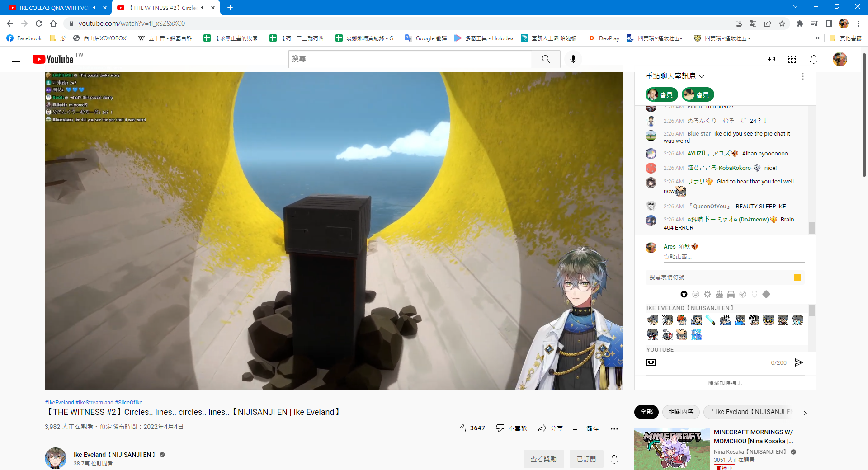Screen dimensions: 868x470
Task: Toggle Chrome side panel
Action: [x=829, y=23]
